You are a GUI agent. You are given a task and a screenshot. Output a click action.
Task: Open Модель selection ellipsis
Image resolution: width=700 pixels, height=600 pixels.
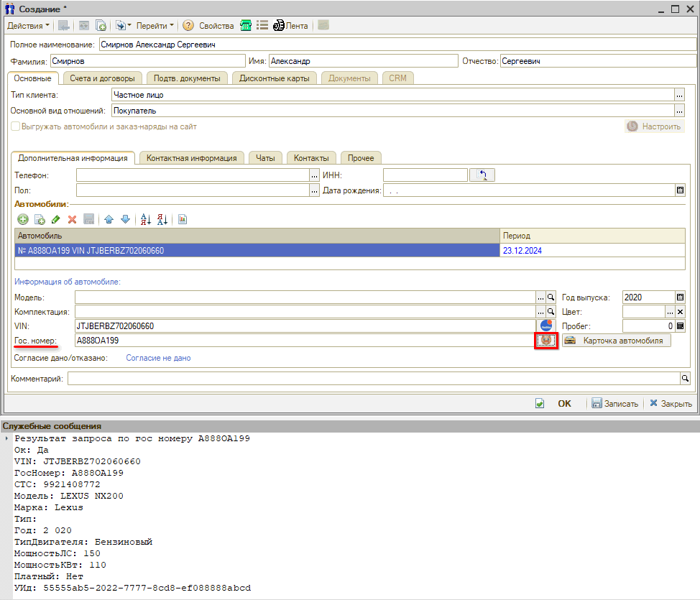click(x=540, y=297)
